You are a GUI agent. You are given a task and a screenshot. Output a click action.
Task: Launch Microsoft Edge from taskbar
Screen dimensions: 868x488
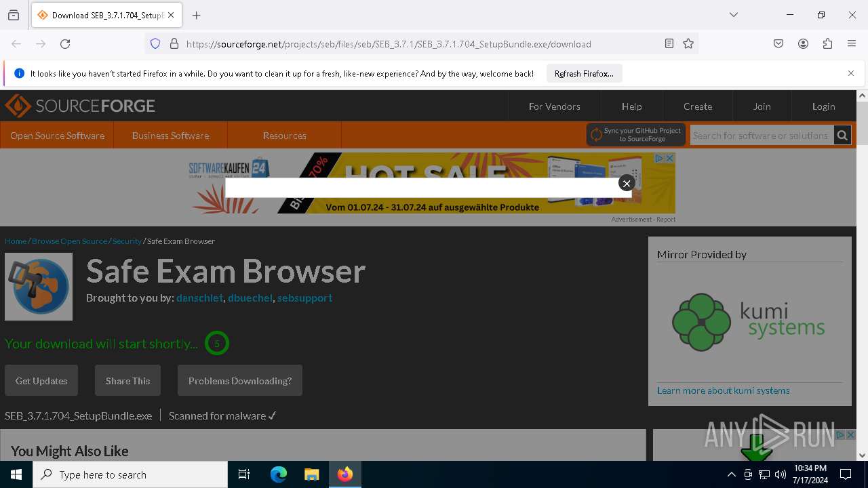coord(279,474)
